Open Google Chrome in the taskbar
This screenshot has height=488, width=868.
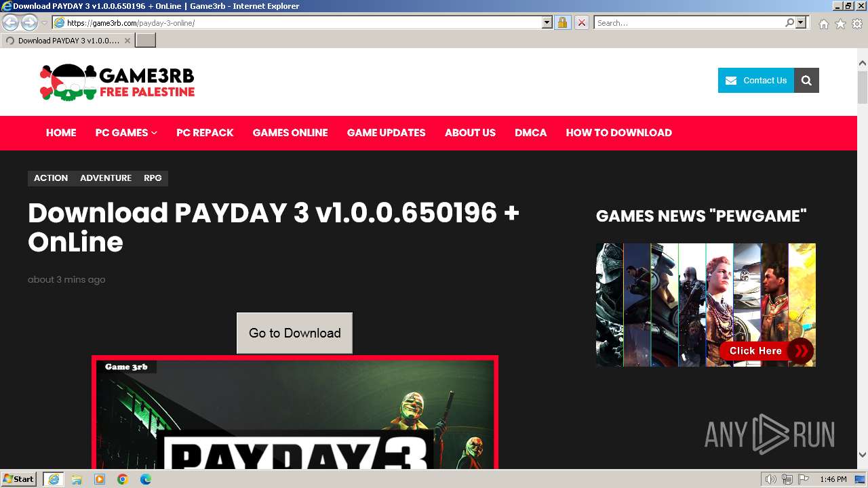point(123,479)
